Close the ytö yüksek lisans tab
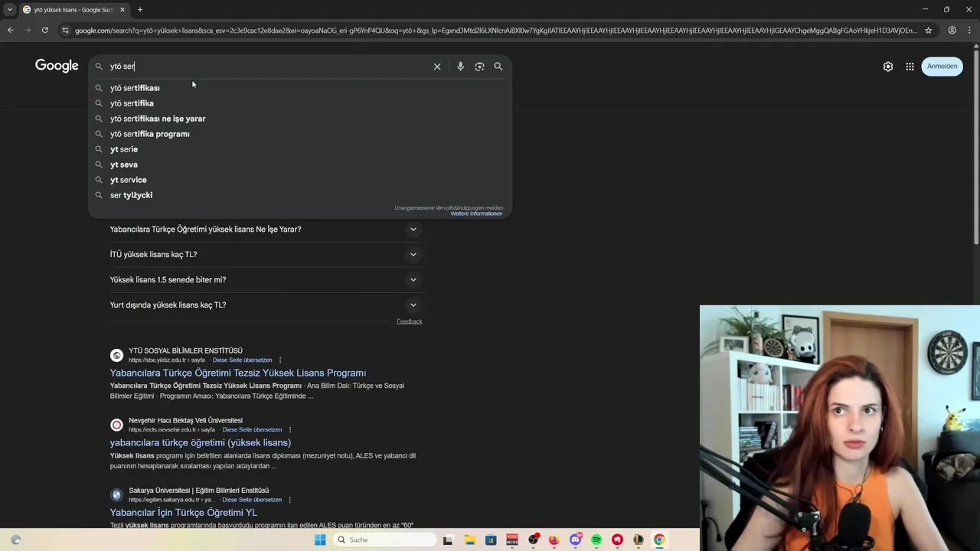 tap(122, 10)
